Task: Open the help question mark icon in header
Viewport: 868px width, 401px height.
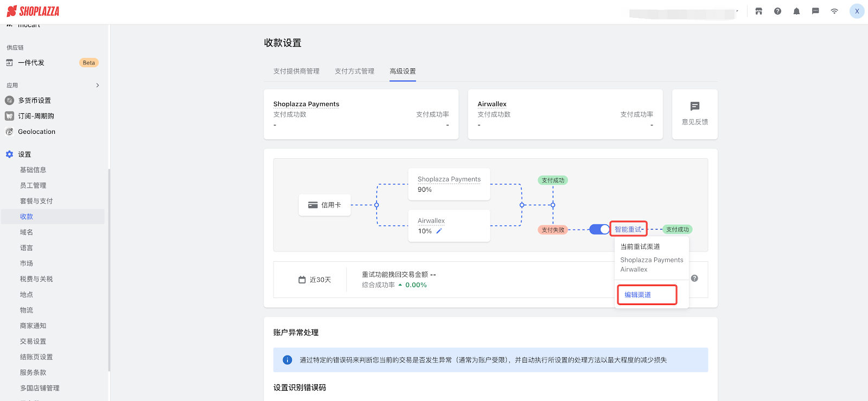Action: (777, 11)
